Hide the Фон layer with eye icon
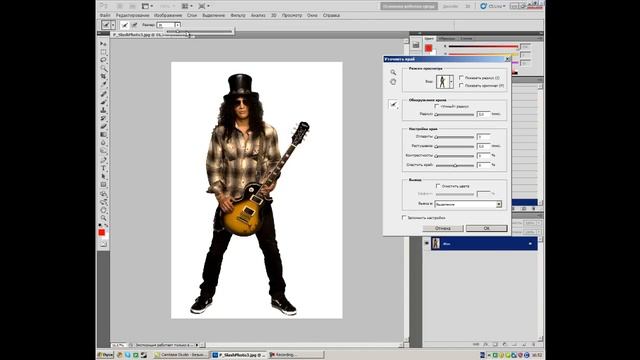Viewport: 640px width, 360px height. [x=427, y=243]
